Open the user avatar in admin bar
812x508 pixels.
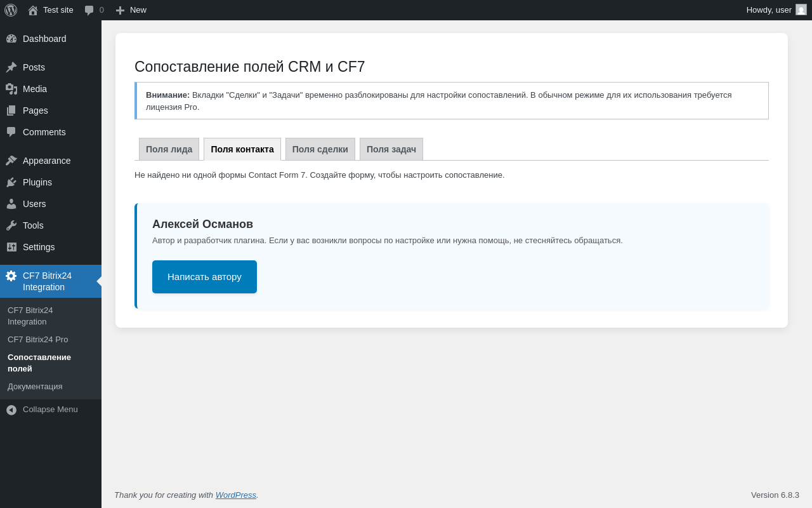pos(801,10)
